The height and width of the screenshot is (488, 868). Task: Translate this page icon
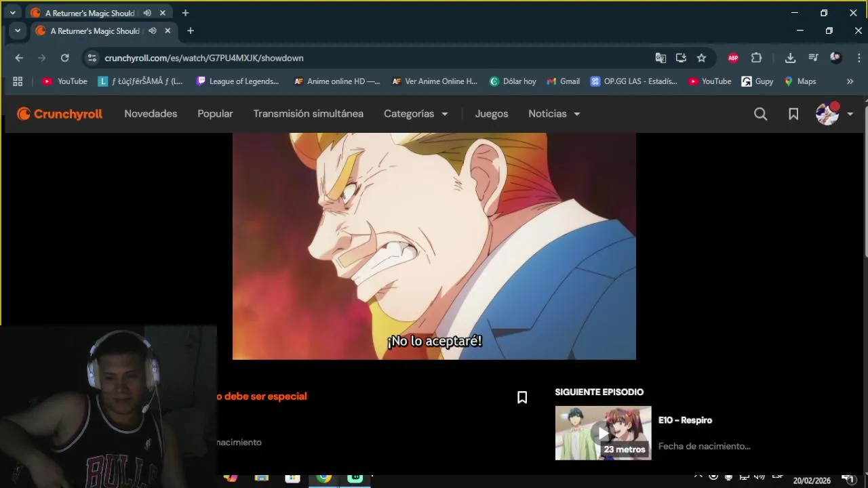coord(660,58)
